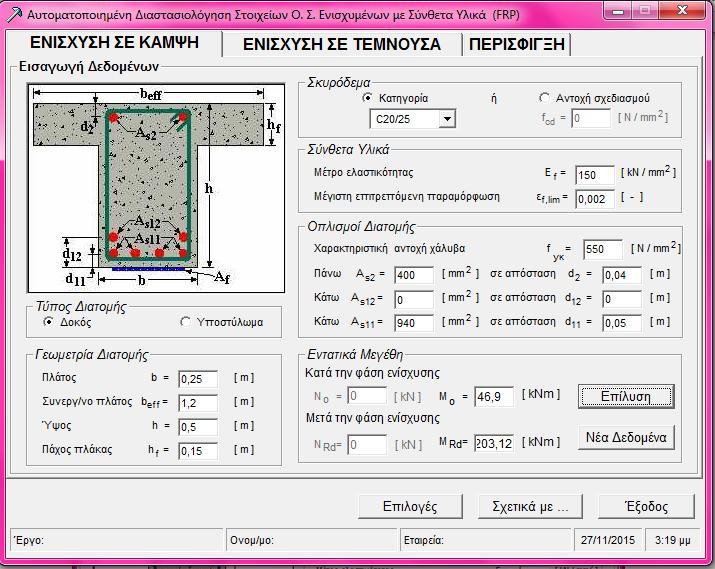Click the Οπλισμοί Διατομής group label
This screenshot has height=569, width=715.
(x=361, y=227)
